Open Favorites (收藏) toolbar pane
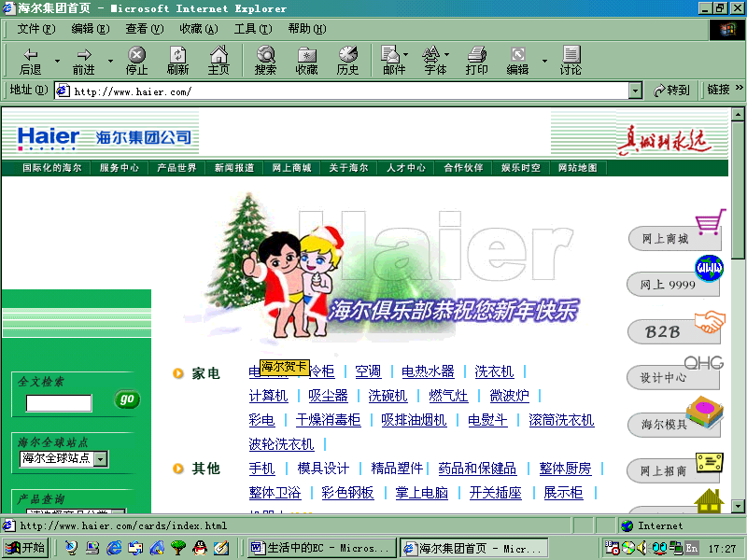 click(x=306, y=61)
